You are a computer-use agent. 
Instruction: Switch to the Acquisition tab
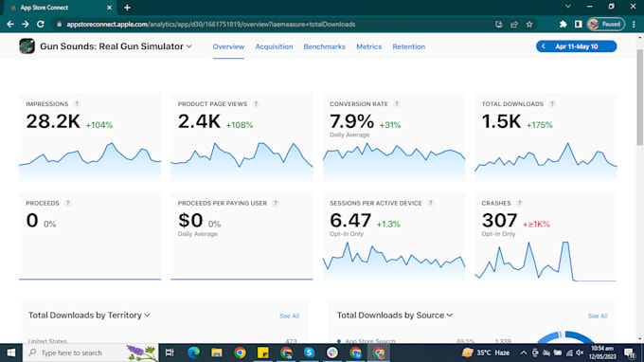(x=274, y=46)
